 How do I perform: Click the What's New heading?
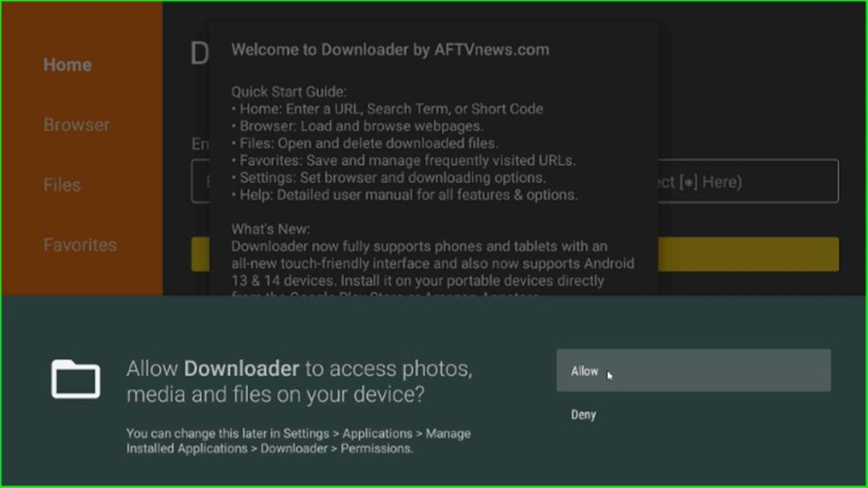coord(270,229)
